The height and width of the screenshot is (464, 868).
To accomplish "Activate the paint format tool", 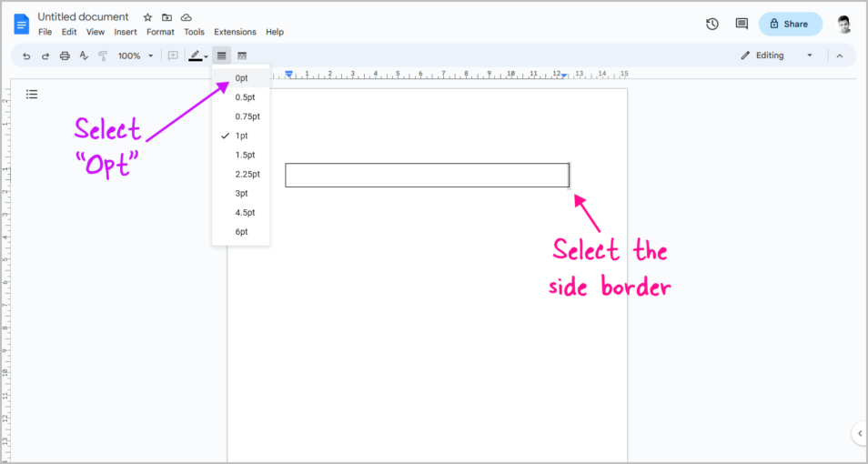I will [x=103, y=55].
